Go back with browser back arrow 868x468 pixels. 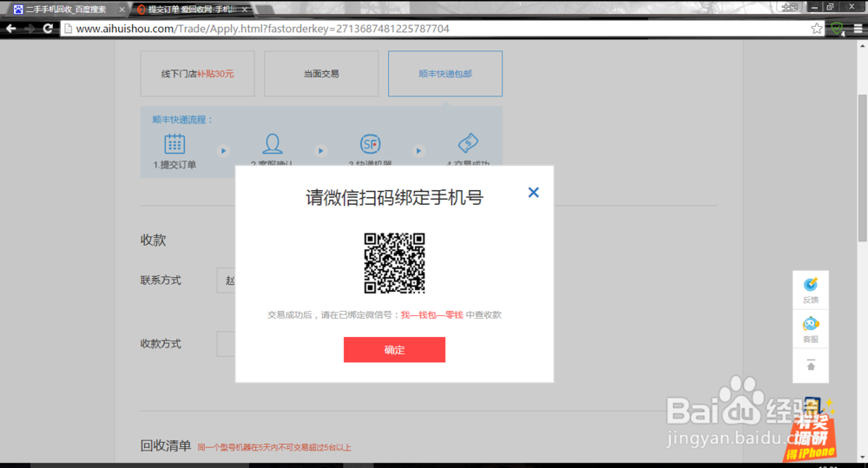(11, 29)
